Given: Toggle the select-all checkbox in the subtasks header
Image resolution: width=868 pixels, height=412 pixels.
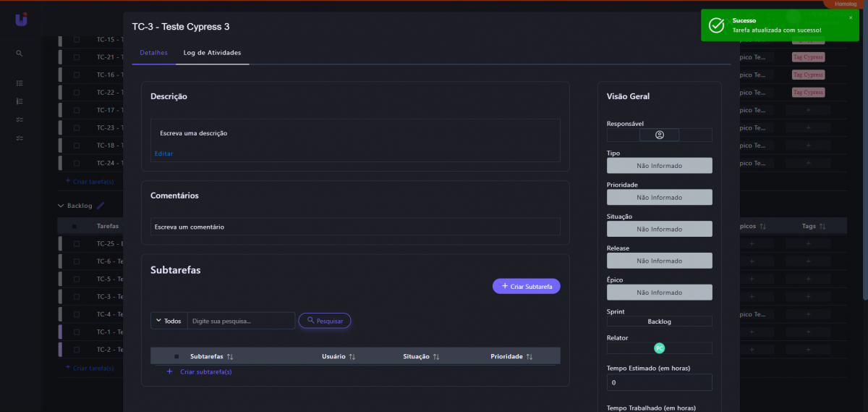Looking at the screenshot, I should coord(176,357).
